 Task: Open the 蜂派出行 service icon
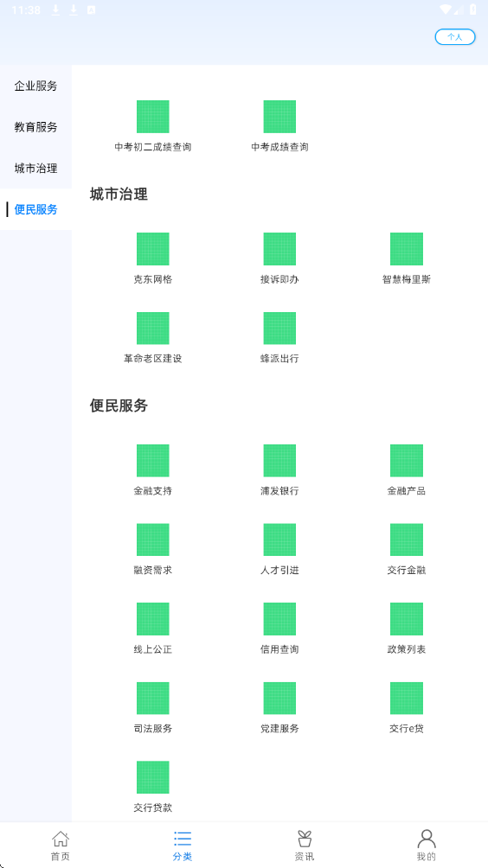coord(279,329)
